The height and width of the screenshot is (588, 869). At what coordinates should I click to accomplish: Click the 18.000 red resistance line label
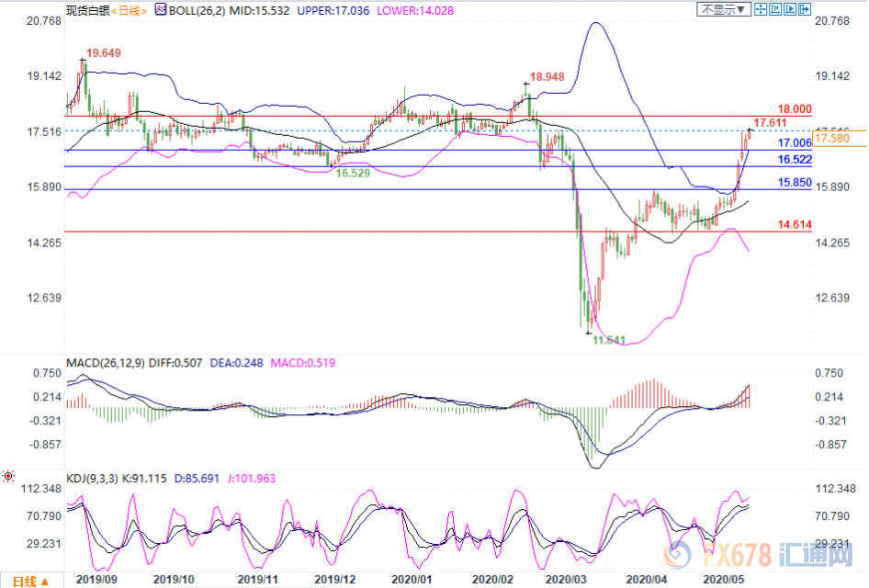[x=794, y=107]
